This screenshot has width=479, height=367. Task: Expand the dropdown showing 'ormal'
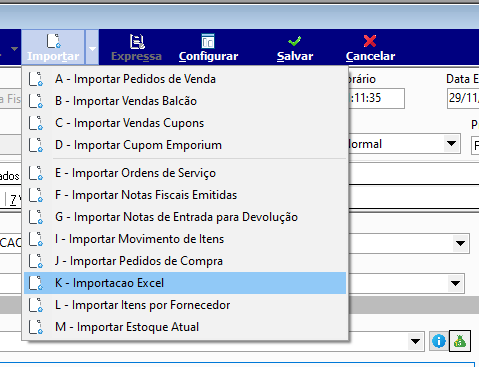451,144
